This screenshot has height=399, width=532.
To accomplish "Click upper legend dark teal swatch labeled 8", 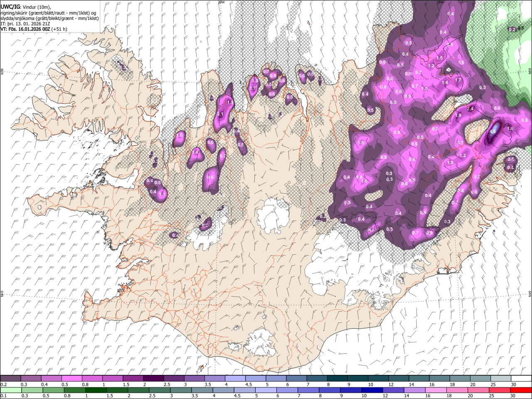I will [337, 378].
